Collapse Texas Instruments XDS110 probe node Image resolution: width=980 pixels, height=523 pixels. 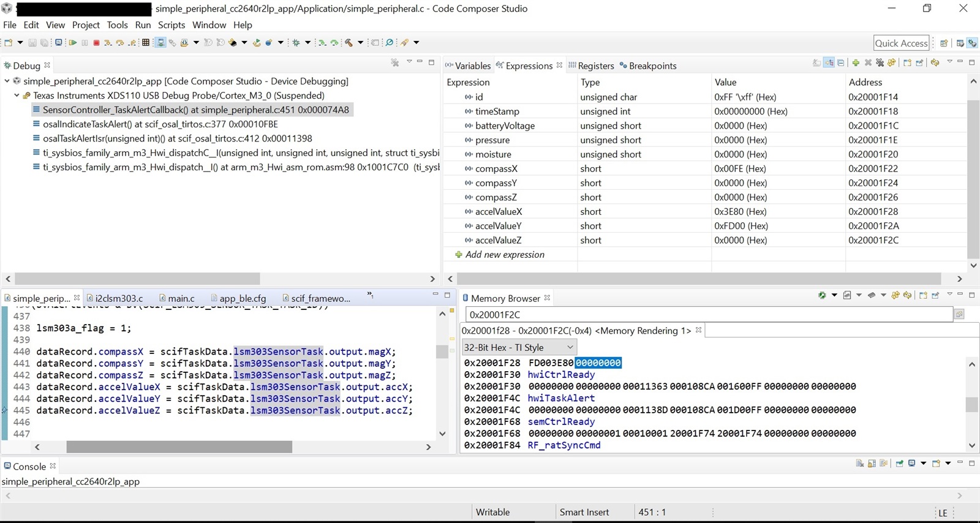pos(17,96)
